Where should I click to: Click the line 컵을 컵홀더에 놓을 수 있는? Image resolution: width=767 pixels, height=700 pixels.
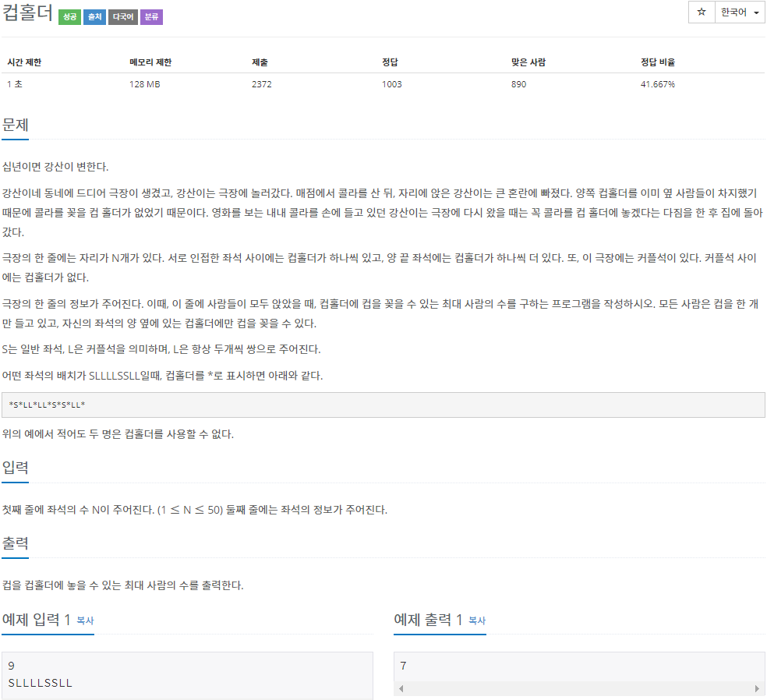coord(123,585)
